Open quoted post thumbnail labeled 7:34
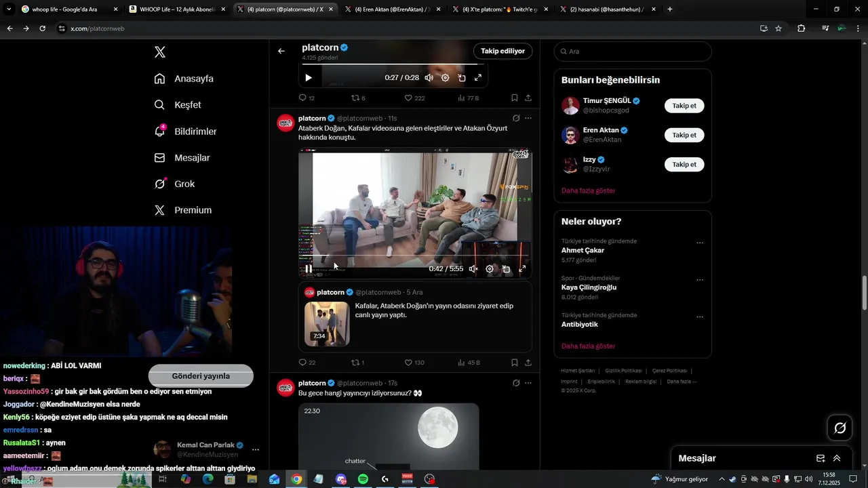The height and width of the screenshot is (488, 868). 327,324
